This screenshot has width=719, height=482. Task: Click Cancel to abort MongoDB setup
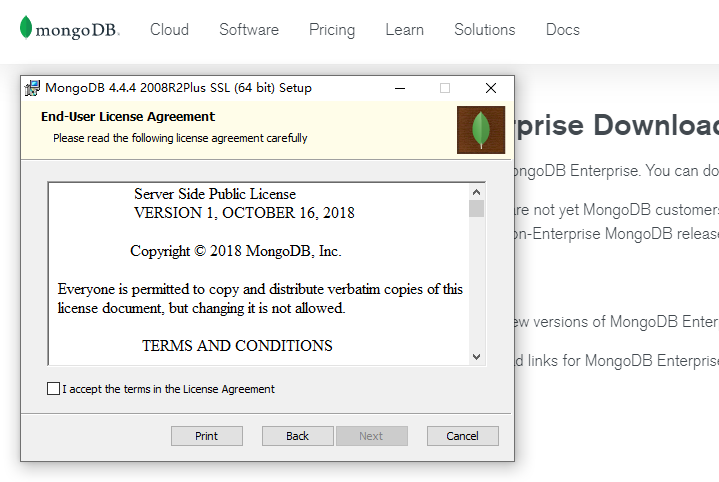point(463,436)
